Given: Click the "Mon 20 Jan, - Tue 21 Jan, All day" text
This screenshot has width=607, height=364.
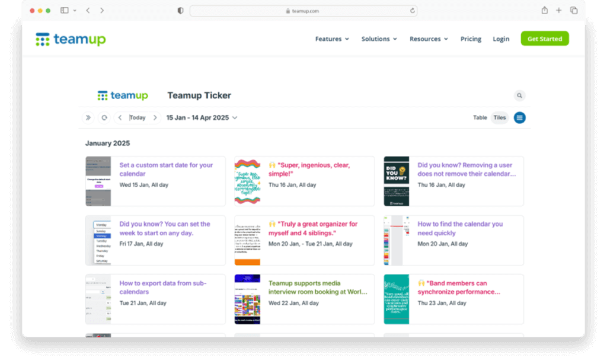Looking at the screenshot, I should coord(311,244).
